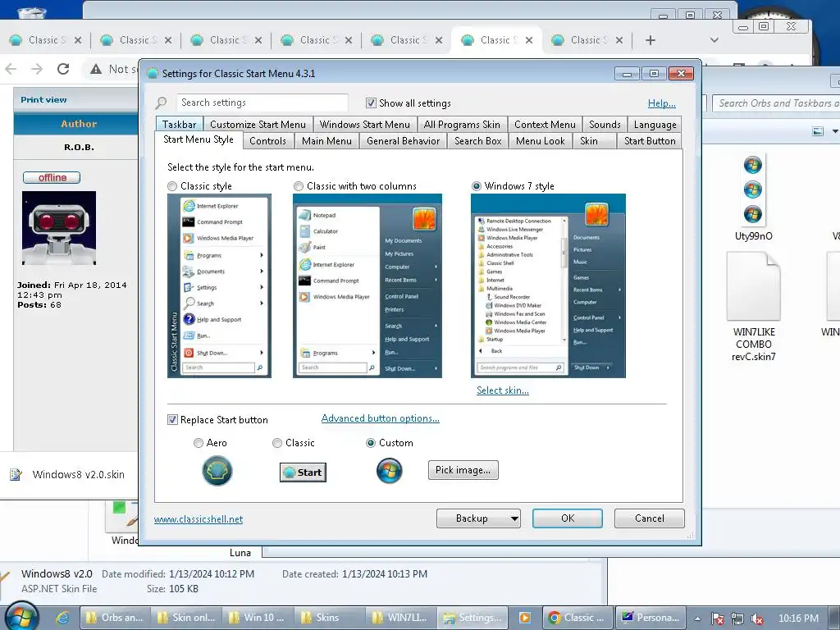The height and width of the screenshot is (630, 840).
Task: Switch to the Context Menu tab
Action: coord(545,125)
